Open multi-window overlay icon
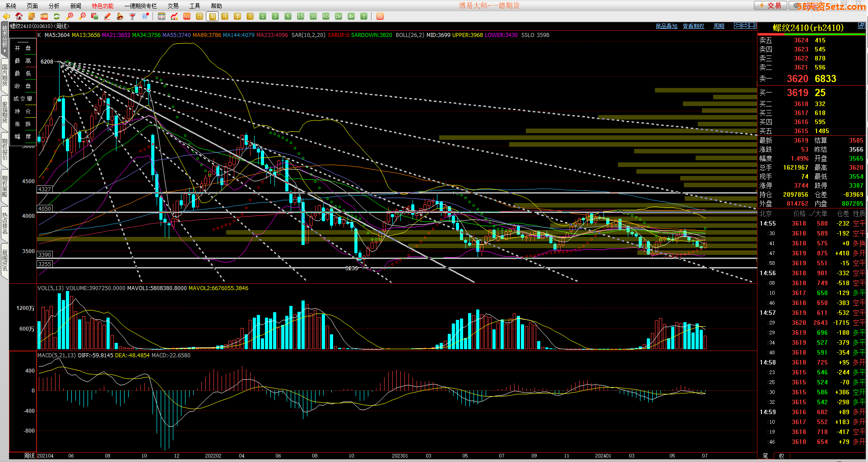Viewport: 868px width, 462px height. tap(95, 16)
